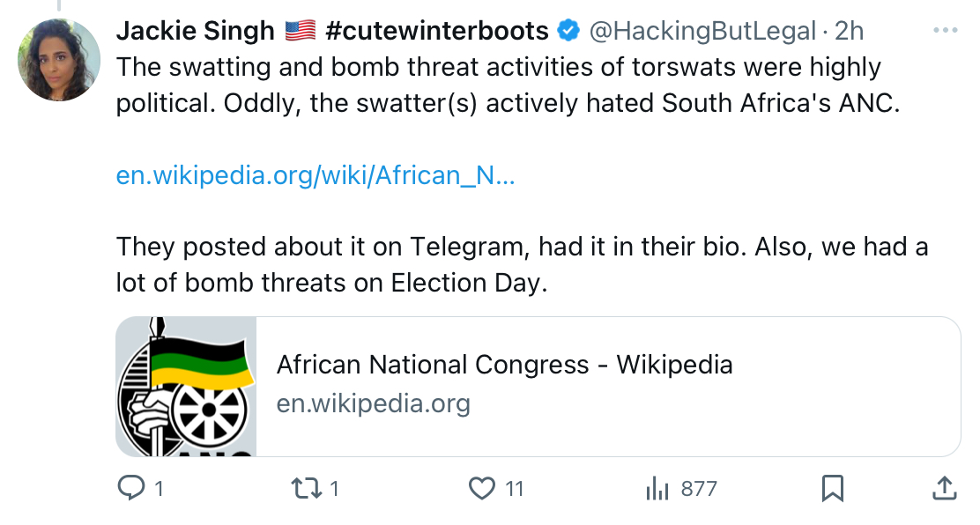Click the tweet text about torswats
Viewport: 980px width, 525px height.
pos(508,85)
